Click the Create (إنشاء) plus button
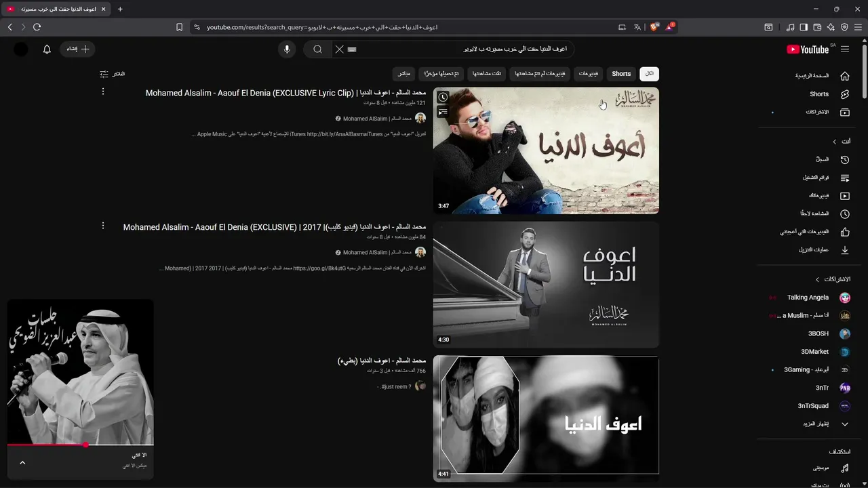 pyautogui.click(x=77, y=49)
